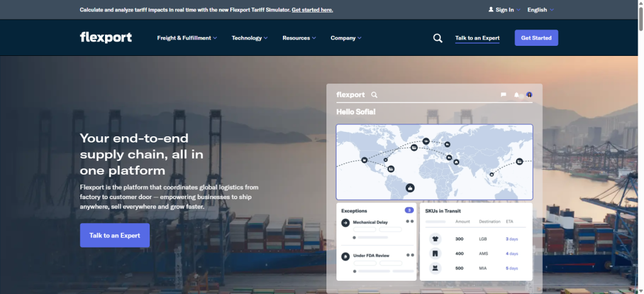Click user avatar in dashboard preview

[x=530, y=95]
